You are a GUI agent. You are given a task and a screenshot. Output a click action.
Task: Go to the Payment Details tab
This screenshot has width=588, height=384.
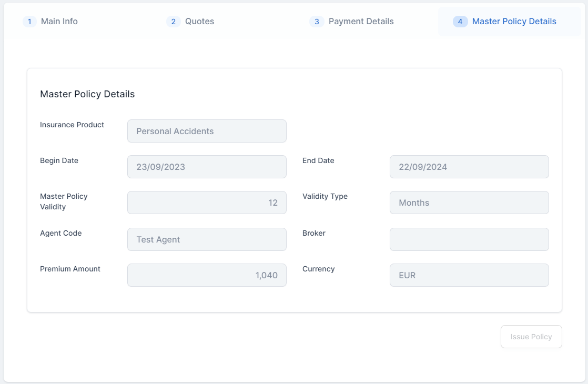(x=361, y=22)
